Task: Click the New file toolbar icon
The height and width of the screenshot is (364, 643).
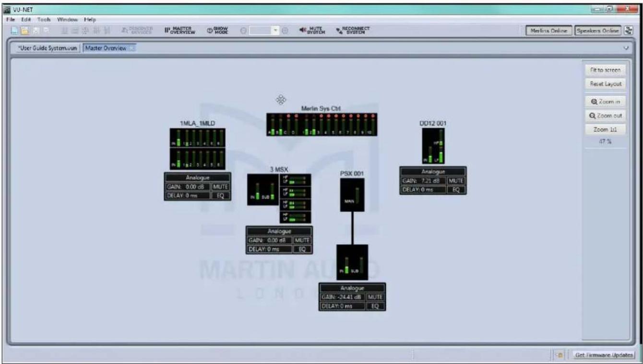Action: click(x=14, y=31)
